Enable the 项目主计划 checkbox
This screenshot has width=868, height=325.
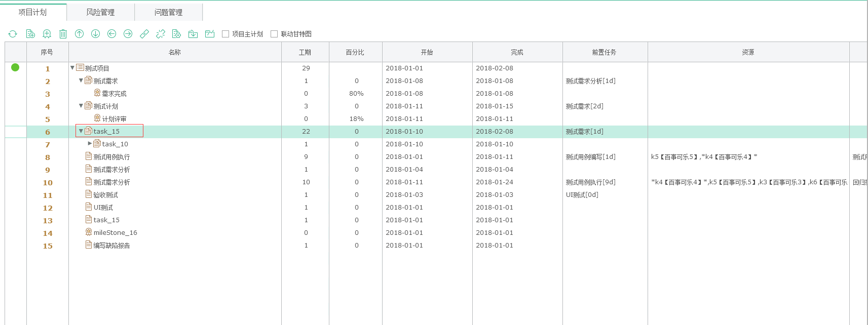coord(225,34)
